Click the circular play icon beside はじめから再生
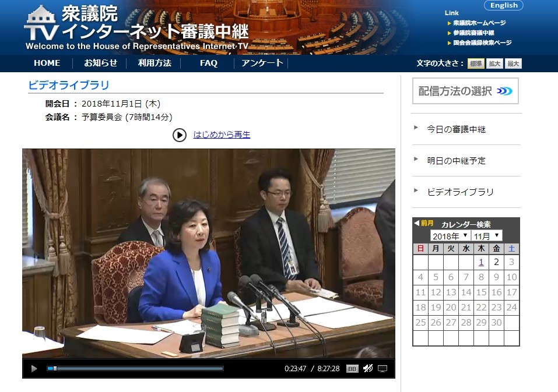 [x=180, y=135]
